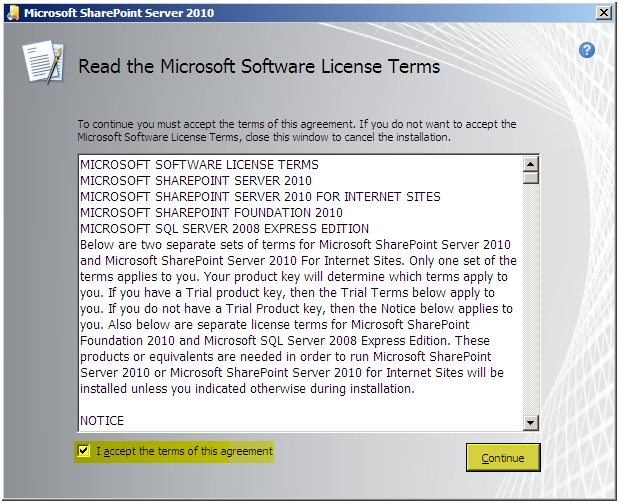
Task: Click the Continue button
Action: 503,458
